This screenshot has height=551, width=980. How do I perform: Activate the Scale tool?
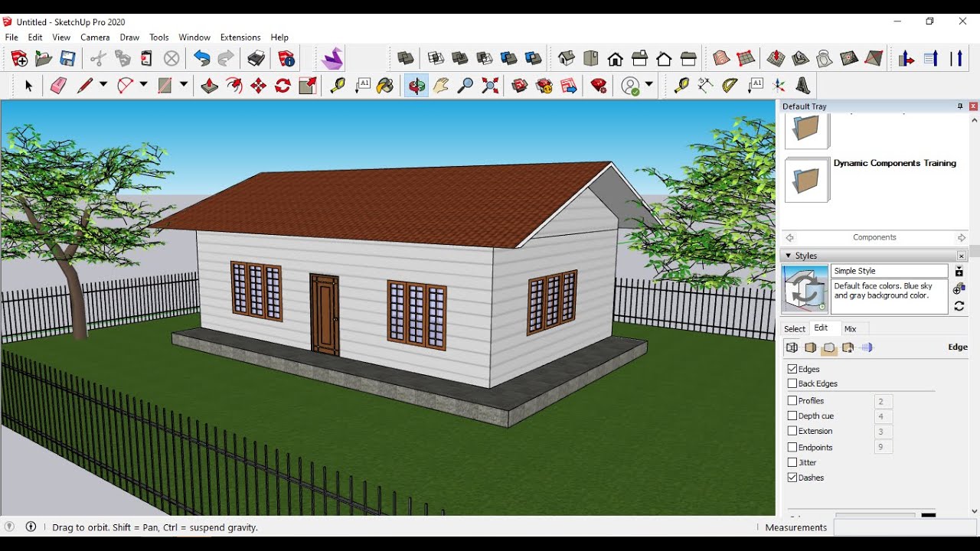coord(308,86)
